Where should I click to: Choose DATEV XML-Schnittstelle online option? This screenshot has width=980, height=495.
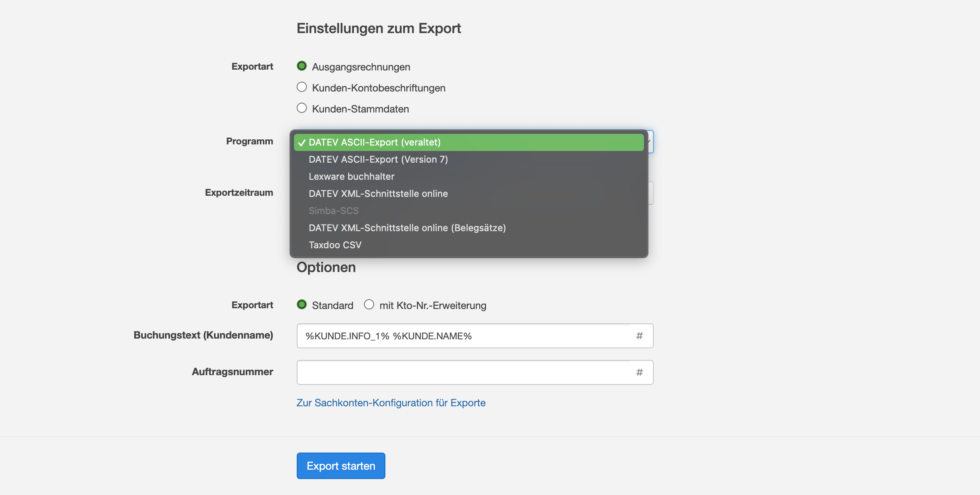pos(469,194)
